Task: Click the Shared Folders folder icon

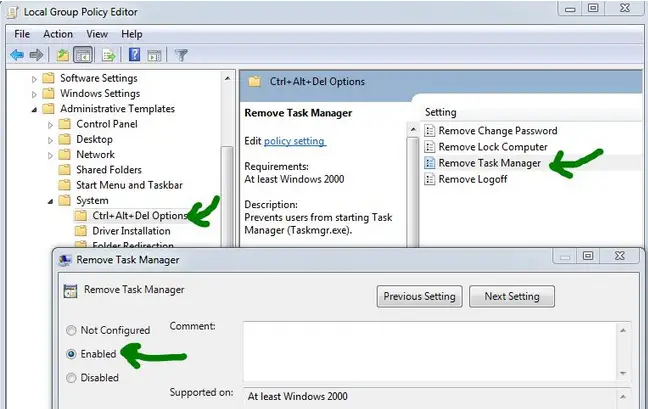Action: 64,169
